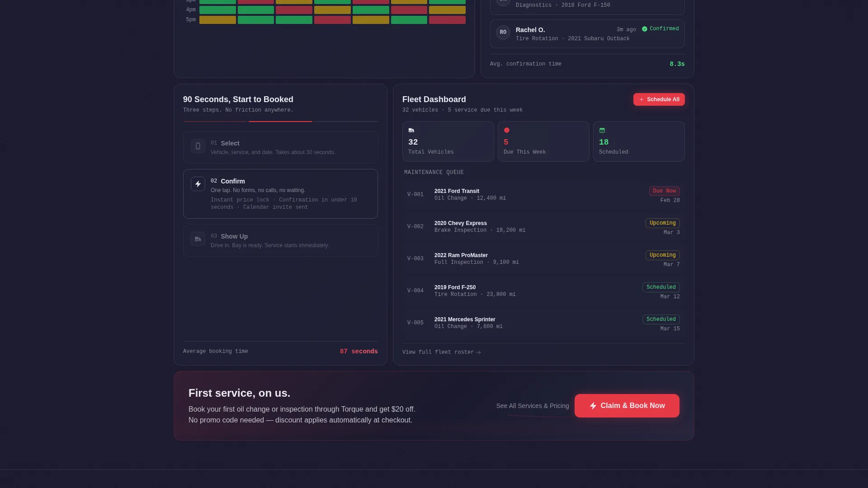This screenshot has height=488, width=868.
Task: Click the 87 seconds average booking value
Action: coord(359,352)
